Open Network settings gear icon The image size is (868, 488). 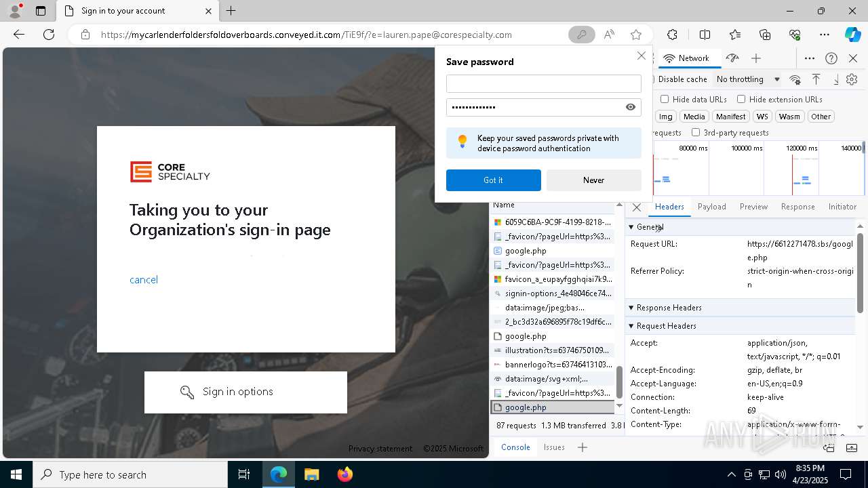[852, 79]
